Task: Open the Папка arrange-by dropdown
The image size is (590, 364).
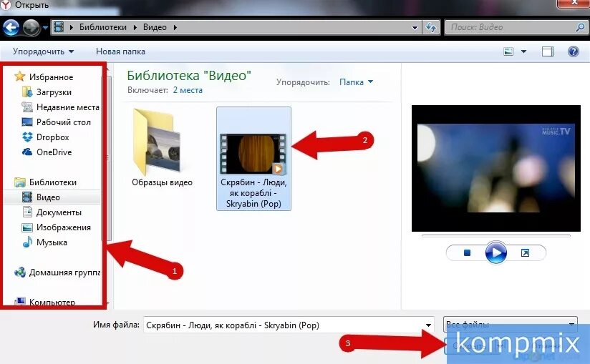Action: [x=356, y=82]
